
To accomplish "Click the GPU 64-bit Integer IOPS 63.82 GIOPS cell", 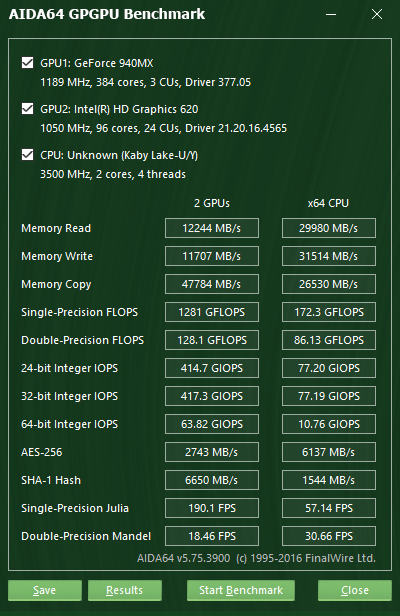I will [212, 424].
